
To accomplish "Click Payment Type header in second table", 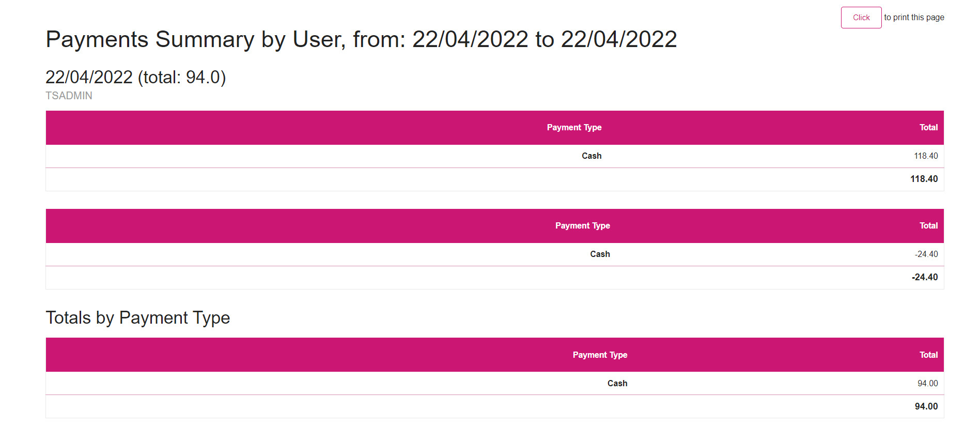I will coord(582,225).
